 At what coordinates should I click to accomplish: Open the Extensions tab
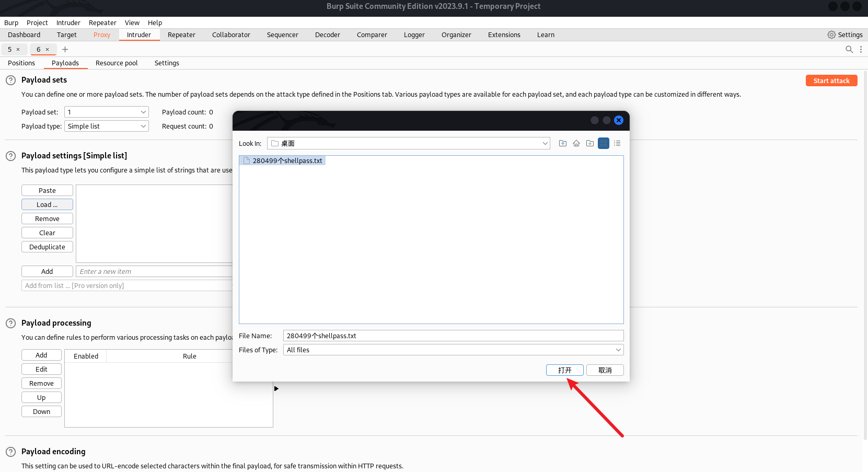(x=504, y=34)
